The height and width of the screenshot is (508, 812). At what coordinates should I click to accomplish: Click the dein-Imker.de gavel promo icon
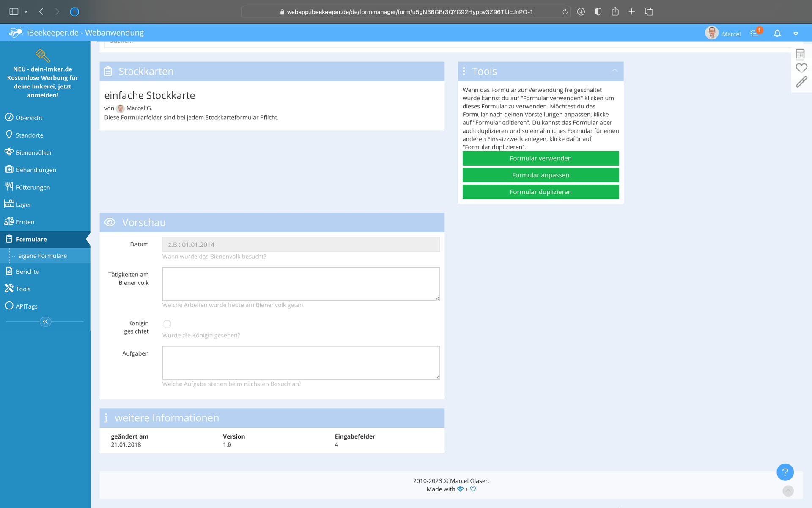[x=43, y=55]
